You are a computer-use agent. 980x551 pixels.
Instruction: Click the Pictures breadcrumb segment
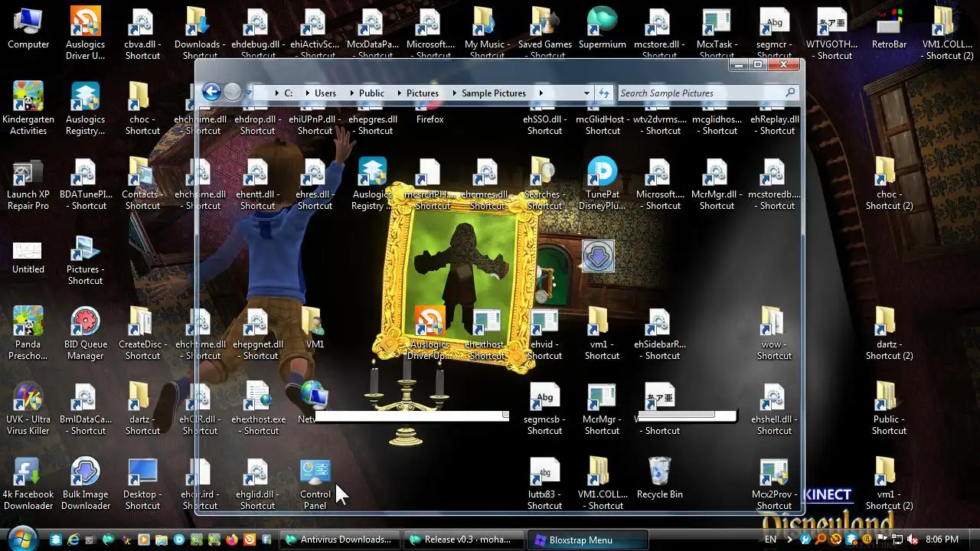pos(423,93)
